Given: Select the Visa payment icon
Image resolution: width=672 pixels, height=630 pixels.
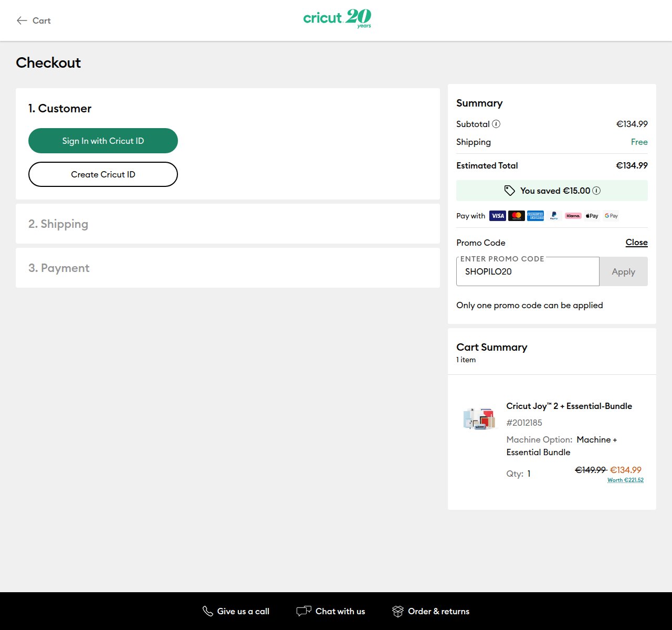Looking at the screenshot, I should click(x=498, y=216).
